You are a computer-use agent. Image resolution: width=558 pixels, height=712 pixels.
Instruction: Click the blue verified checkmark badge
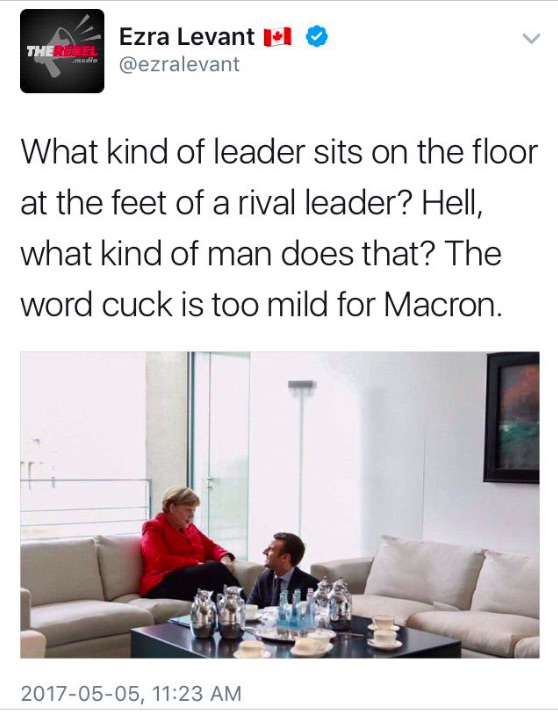click(316, 37)
